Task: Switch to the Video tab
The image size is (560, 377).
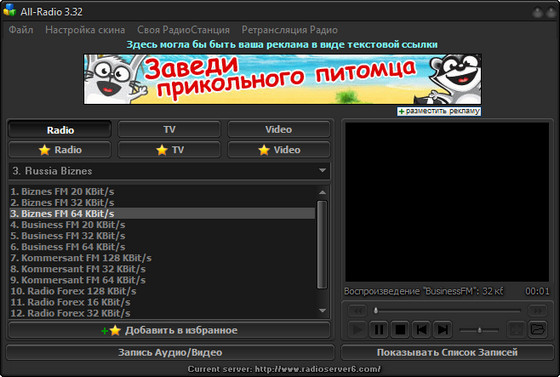Action: pyautogui.click(x=279, y=130)
